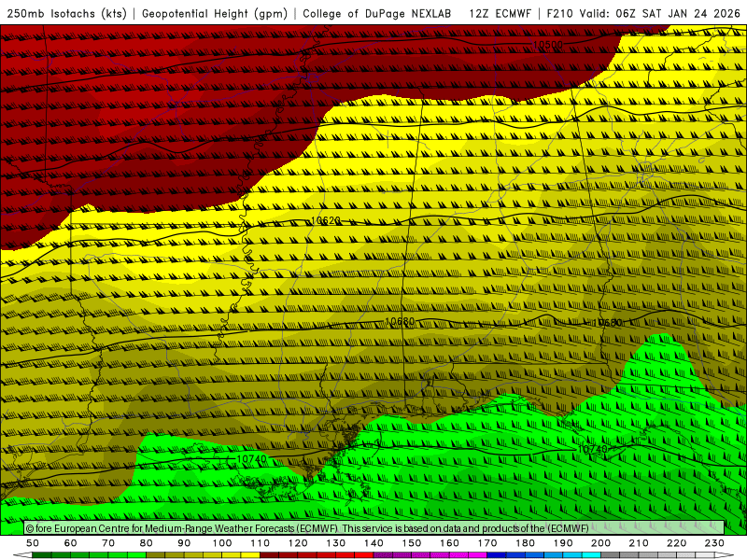Click the cyan swatch left of 200
The image size is (747, 560).
(x=591, y=555)
